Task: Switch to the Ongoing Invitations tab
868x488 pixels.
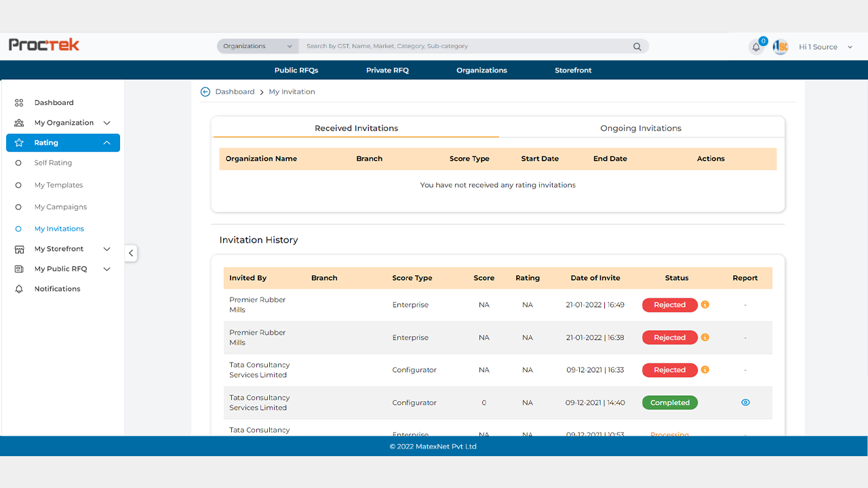Action: click(640, 128)
